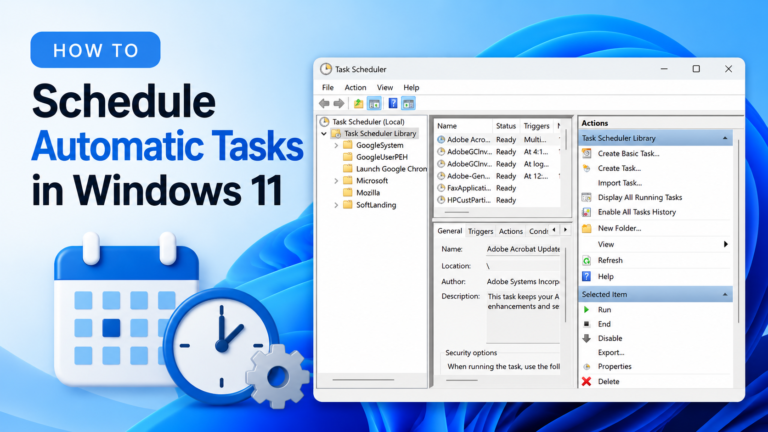Click the clock icon beside Adobe Acro... task
This screenshot has width=768, height=432.
[x=441, y=140]
